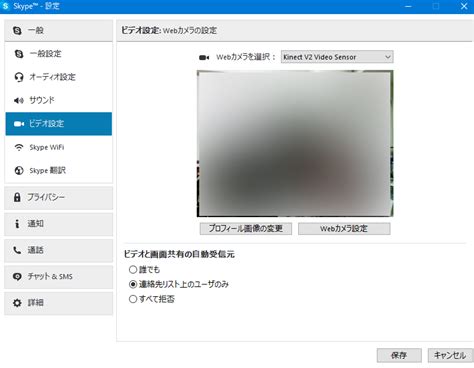
Task: Open the Kinect V2 Video Sensor dropdown
Action: pos(337,57)
